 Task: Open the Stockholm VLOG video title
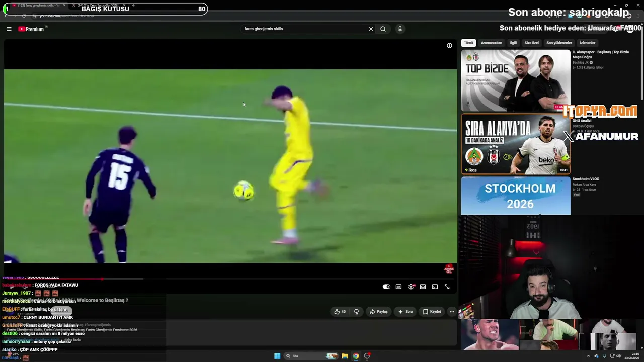[x=586, y=179]
